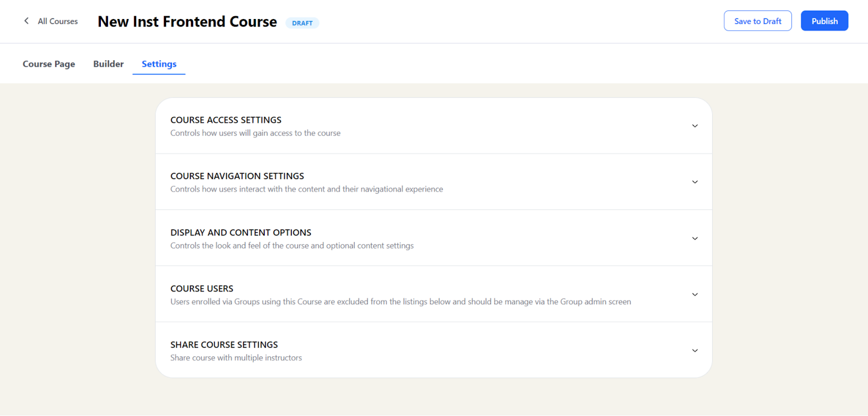Click 'Controls the look and feel' description
868x416 pixels.
292,246
